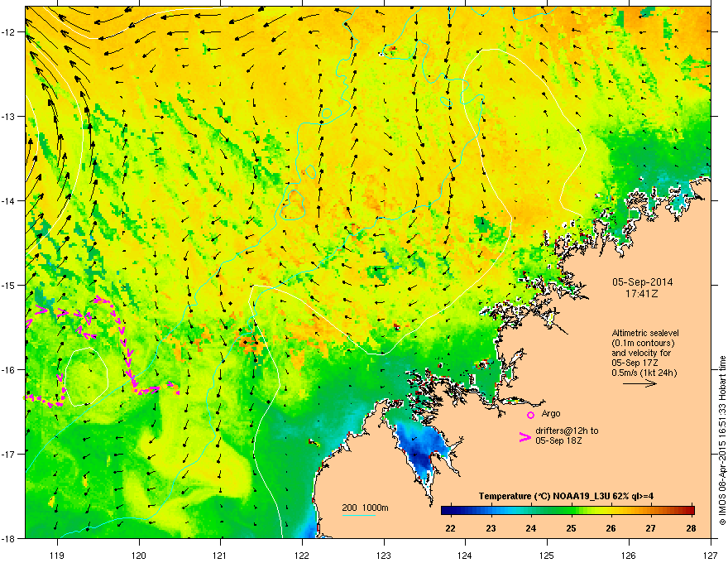Image resolution: width=728 pixels, height=563 pixels.
Task: Click the magenta drifter arrowhead legend symbol
Action: point(525,436)
